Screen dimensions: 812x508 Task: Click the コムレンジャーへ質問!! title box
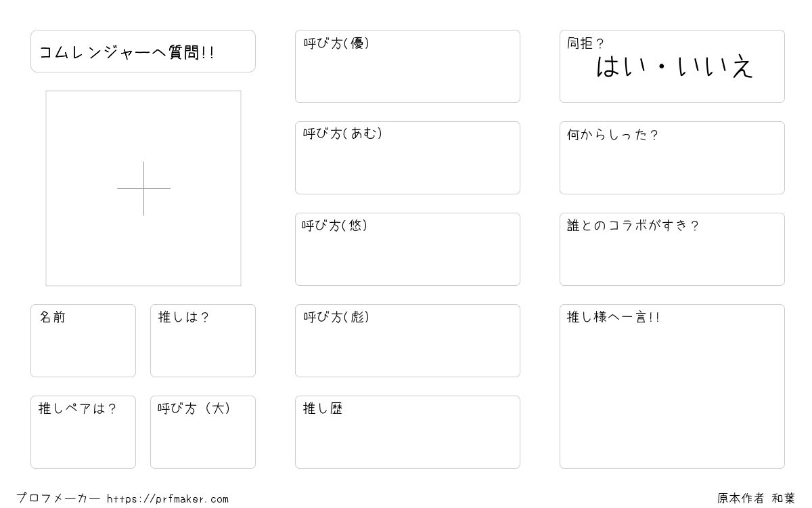(143, 51)
